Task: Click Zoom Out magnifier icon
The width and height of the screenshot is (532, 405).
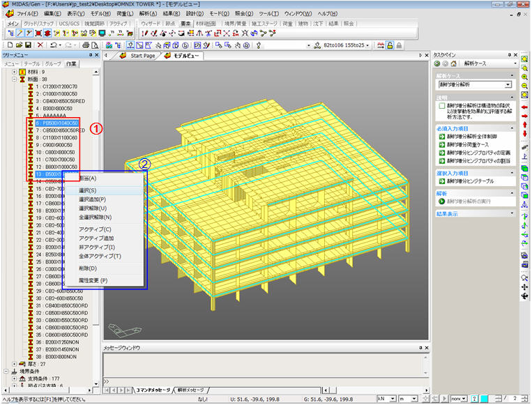Action: (524, 86)
